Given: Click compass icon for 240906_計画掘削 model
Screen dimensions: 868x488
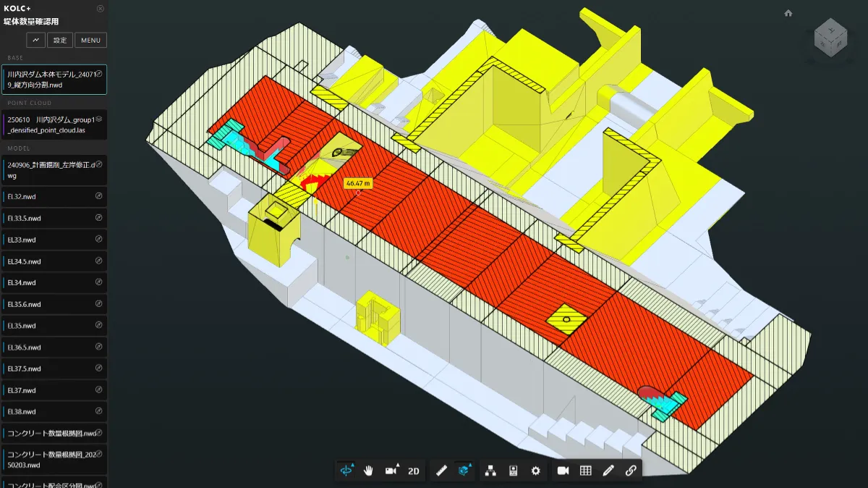Looking at the screenshot, I should coord(99,164).
